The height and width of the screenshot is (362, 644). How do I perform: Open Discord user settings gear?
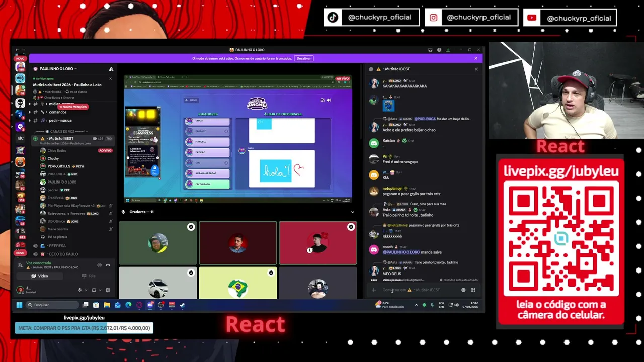click(x=108, y=290)
